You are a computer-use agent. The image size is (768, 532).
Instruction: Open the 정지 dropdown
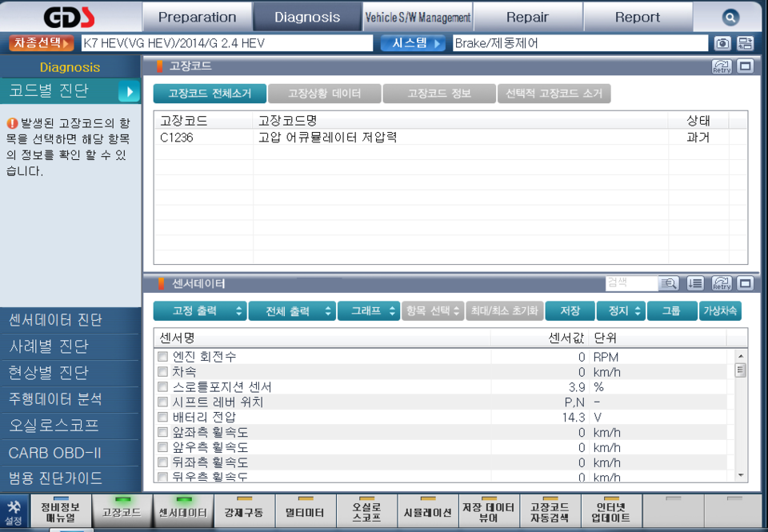[x=622, y=311]
